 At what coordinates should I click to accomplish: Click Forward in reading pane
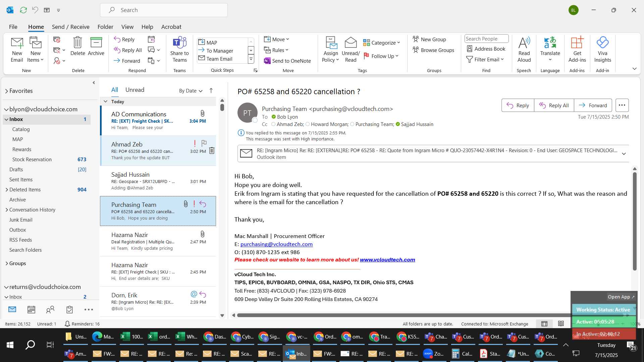[593, 105]
